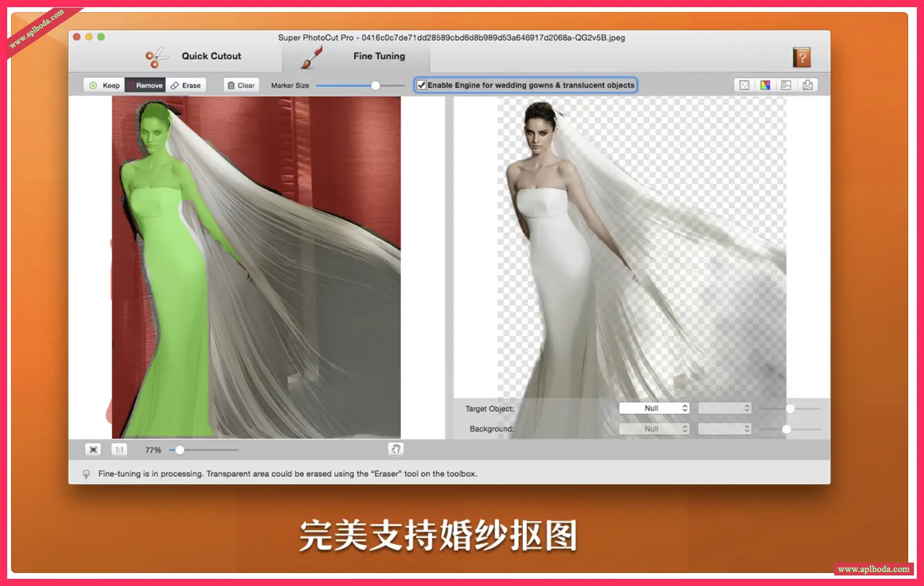Image resolution: width=924 pixels, height=586 pixels.
Task: Click the Clear button
Action: [x=241, y=85]
